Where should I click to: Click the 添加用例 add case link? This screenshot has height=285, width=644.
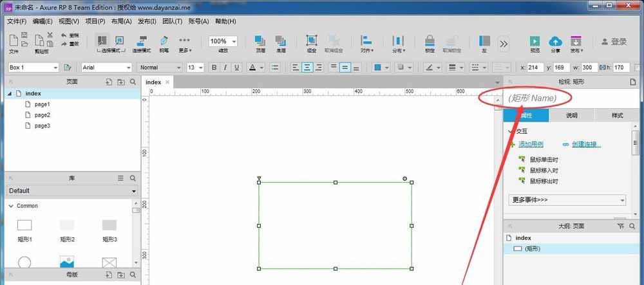click(531, 145)
